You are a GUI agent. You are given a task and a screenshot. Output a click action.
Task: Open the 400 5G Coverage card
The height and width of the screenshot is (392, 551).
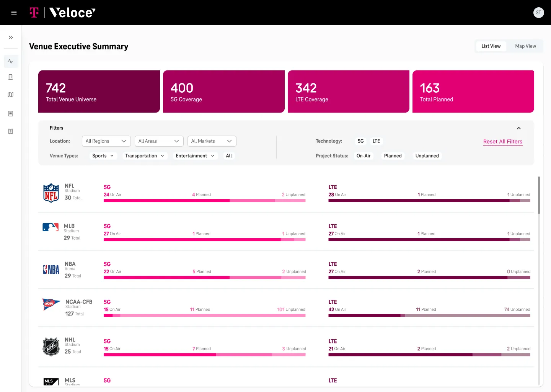(x=224, y=91)
